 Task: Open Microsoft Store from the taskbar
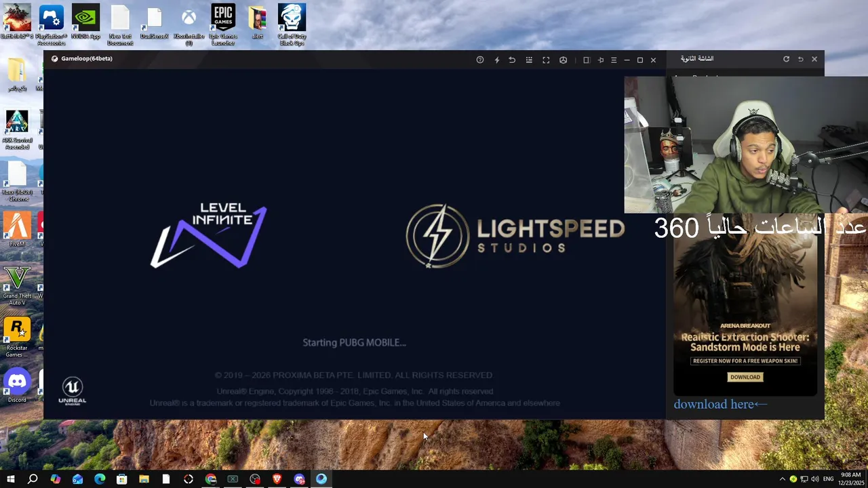121,479
